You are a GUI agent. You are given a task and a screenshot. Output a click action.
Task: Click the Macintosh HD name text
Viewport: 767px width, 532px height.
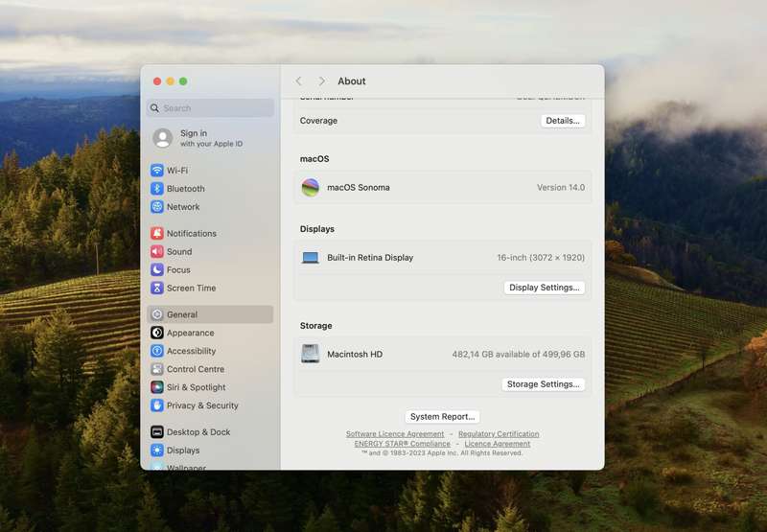click(355, 354)
